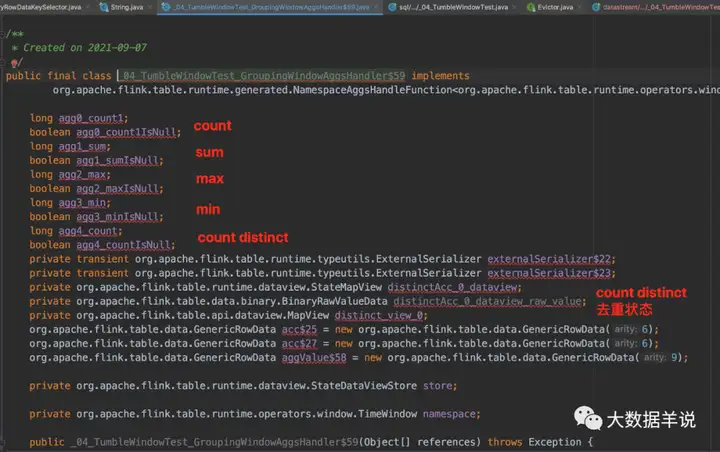Click the Evictor.java interface file icon
Image resolution: width=720 pixels, height=452 pixels.
pyautogui.click(x=531, y=7)
